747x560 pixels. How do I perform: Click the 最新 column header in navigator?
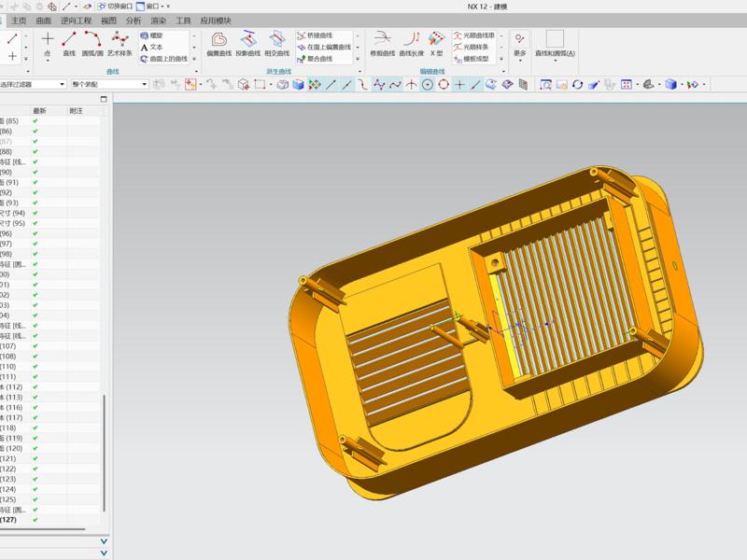[x=39, y=110]
